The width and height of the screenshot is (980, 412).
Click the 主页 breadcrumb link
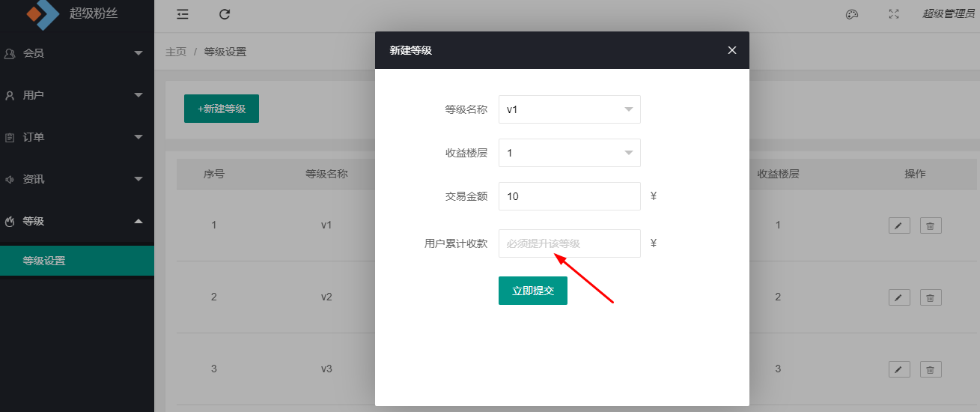tap(176, 52)
